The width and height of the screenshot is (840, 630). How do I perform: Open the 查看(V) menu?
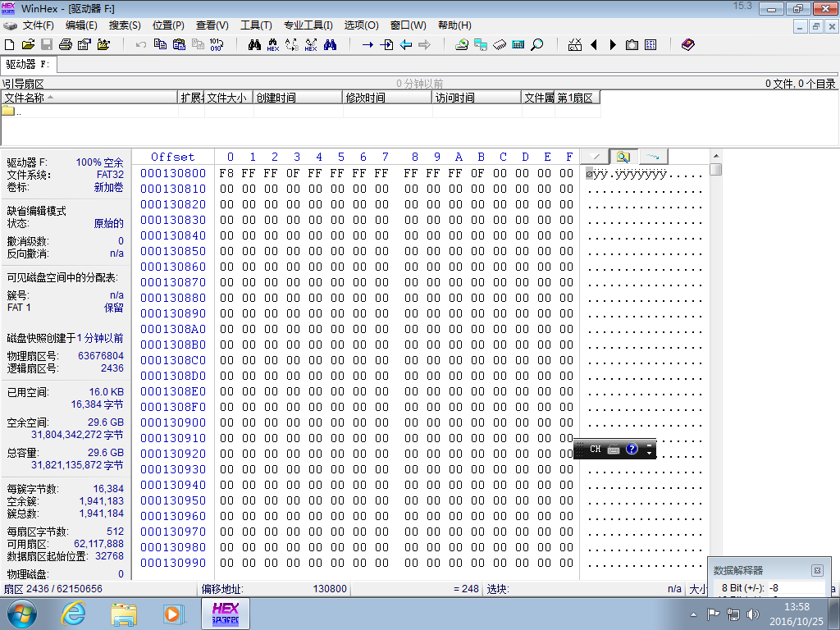tap(212, 25)
